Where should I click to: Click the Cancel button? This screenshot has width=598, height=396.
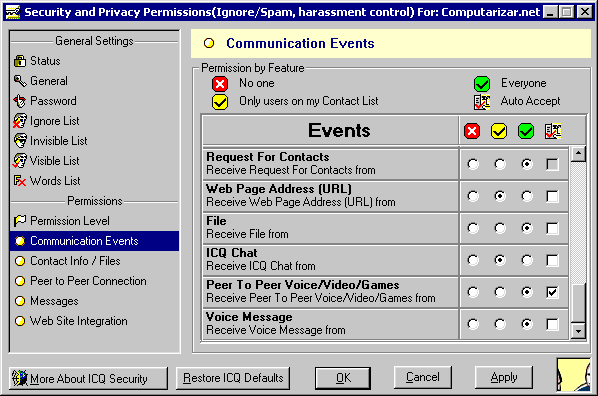(423, 377)
